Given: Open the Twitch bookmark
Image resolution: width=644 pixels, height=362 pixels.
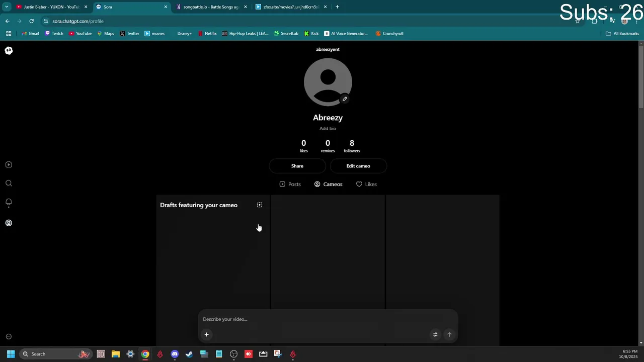Looking at the screenshot, I should [54, 34].
